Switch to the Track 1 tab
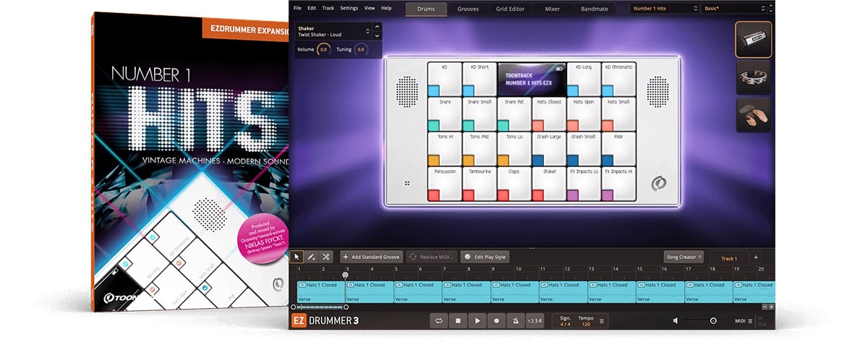Viewport: 868px width, 353px height. coord(729,258)
